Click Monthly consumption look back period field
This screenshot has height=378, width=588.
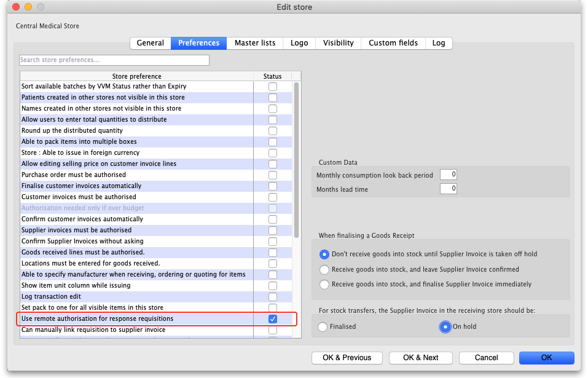(448, 175)
